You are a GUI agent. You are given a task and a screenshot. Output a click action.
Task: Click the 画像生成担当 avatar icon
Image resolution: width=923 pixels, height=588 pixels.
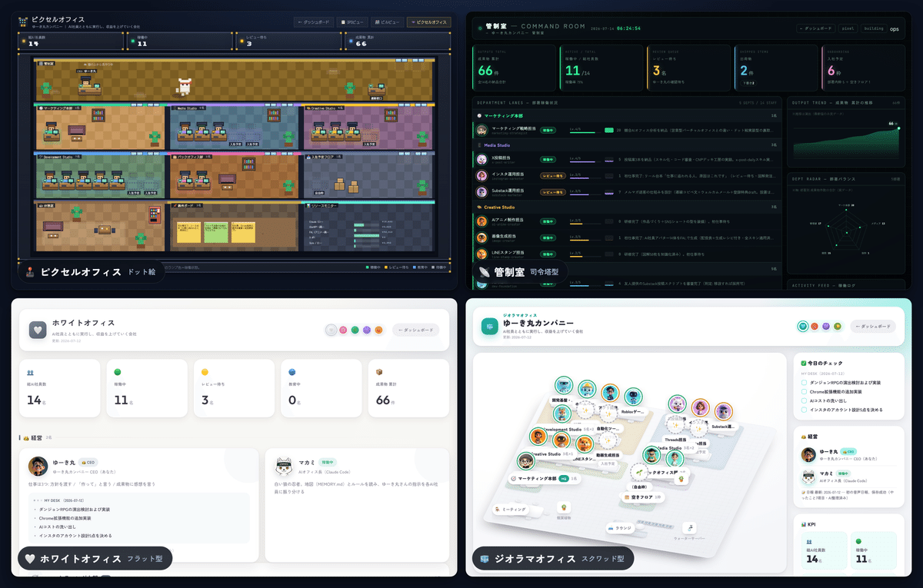pos(481,238)
